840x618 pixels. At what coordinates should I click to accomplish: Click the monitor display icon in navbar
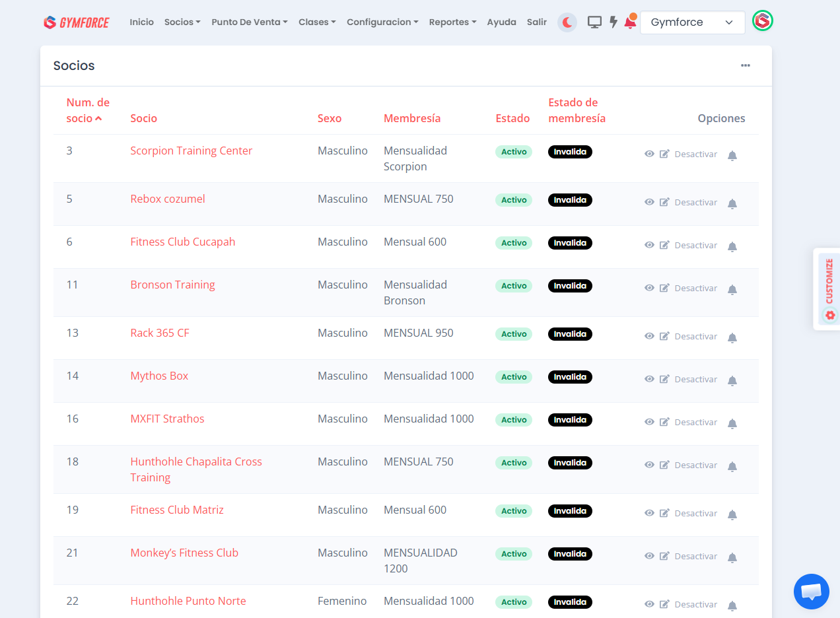[x=594, y=22]
